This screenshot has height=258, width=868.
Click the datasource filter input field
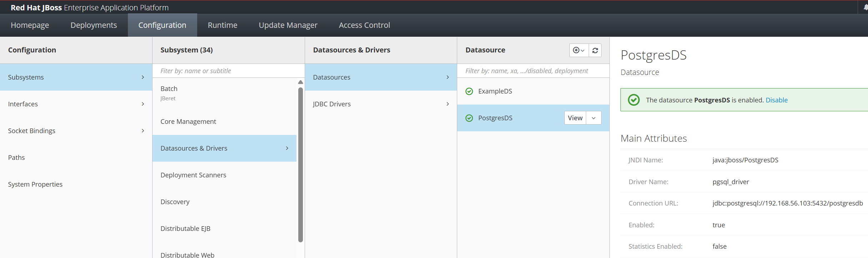coord(533,71)
